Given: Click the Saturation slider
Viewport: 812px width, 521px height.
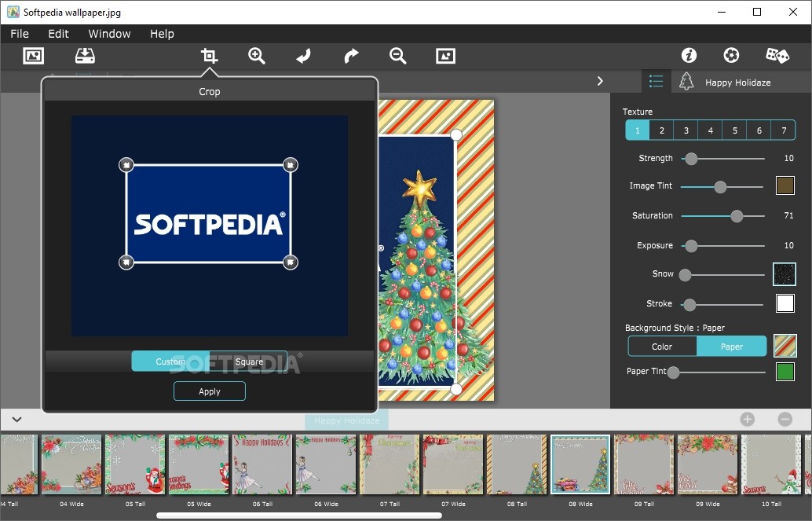Looking at the screenshot, I should click(x=723, y=216).
